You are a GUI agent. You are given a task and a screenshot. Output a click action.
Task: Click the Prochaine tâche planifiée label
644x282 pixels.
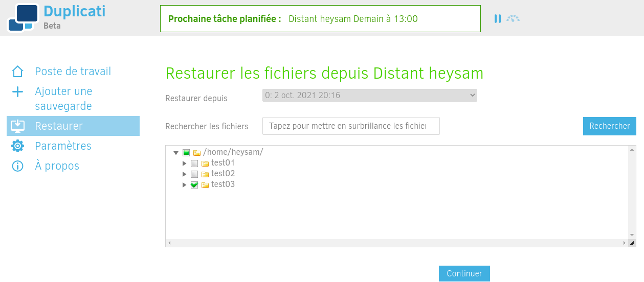(x=225, y=19)
